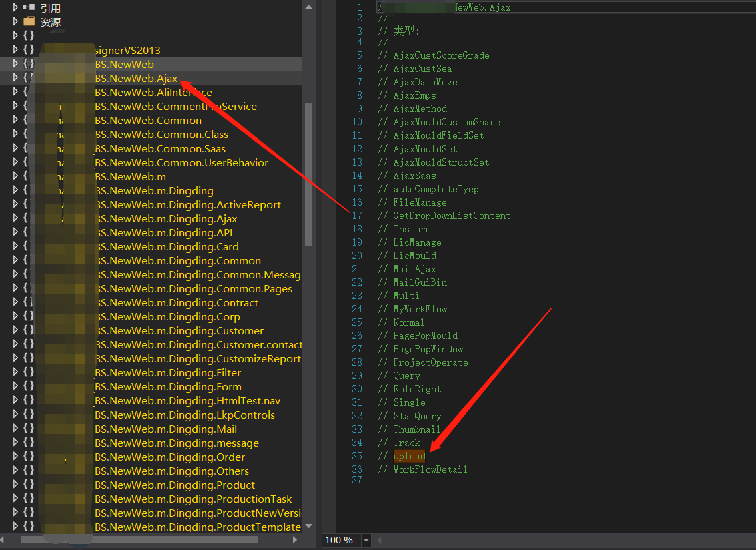Expand the Dingding.Order namespace node
Screen dimensions: 756x550
point(15,456)
